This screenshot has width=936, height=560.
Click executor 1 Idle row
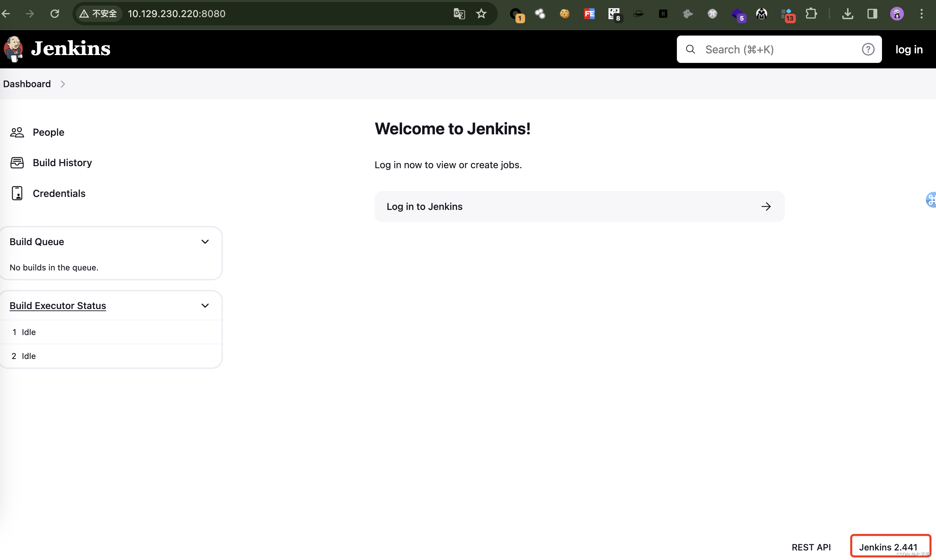tap(110, 332)
